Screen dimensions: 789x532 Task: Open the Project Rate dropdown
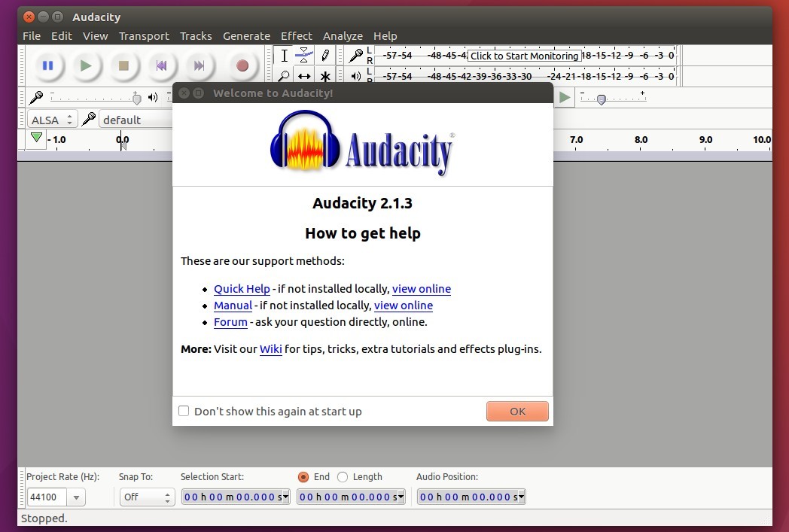(x=75, y=497)
